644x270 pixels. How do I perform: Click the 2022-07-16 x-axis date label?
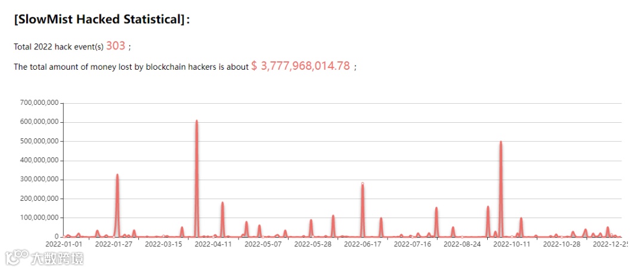coord(413,244)
